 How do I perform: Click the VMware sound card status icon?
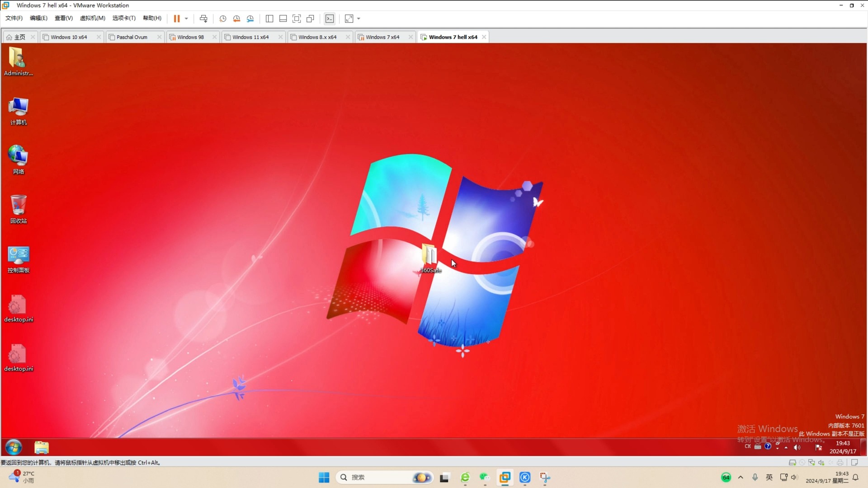(821, 463)
